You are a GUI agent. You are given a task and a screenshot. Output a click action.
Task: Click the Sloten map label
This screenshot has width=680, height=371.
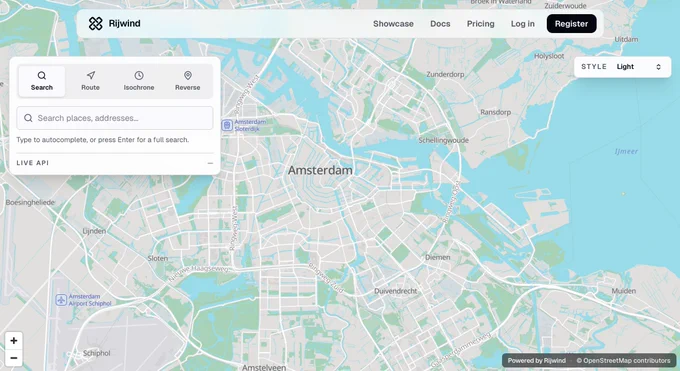[x=157, y=259]
